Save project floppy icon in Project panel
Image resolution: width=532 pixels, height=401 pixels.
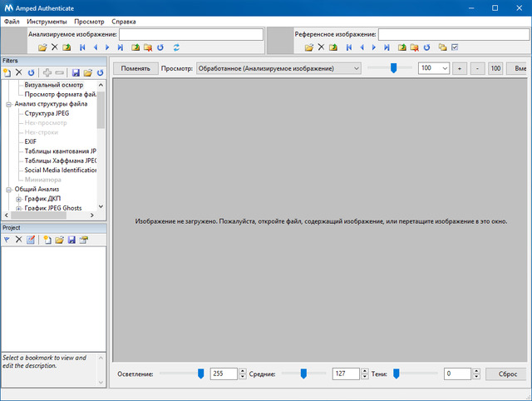click(71, 240)
